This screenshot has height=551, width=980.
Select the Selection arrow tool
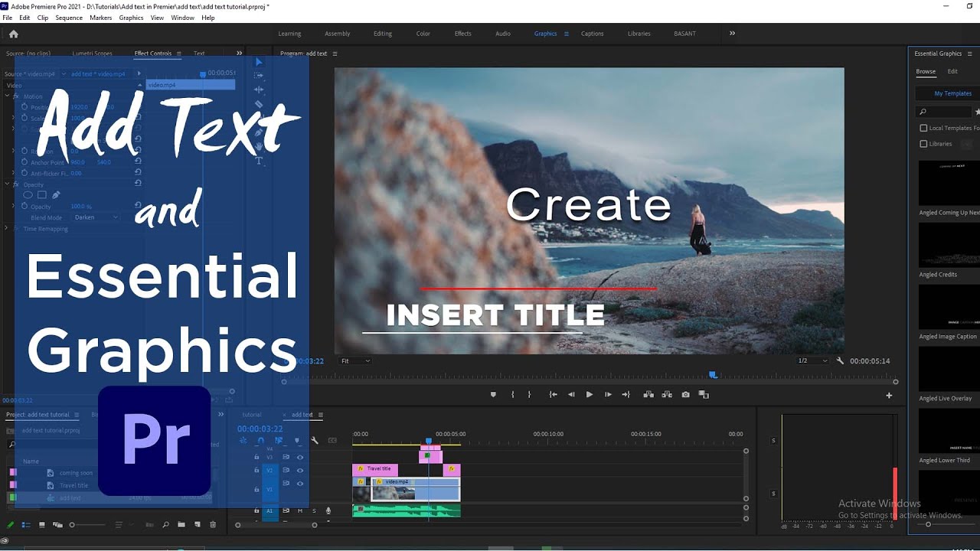[x=259, y=62]
